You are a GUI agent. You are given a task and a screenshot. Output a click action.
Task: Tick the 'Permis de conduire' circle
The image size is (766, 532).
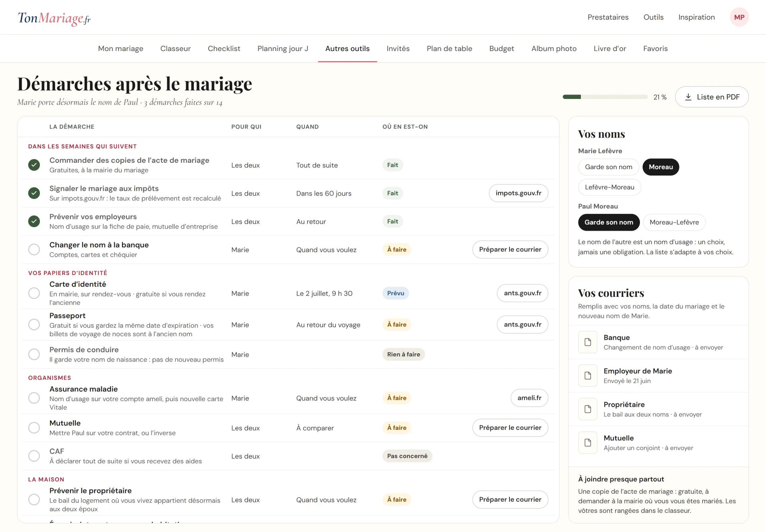(x=34, y=354)
